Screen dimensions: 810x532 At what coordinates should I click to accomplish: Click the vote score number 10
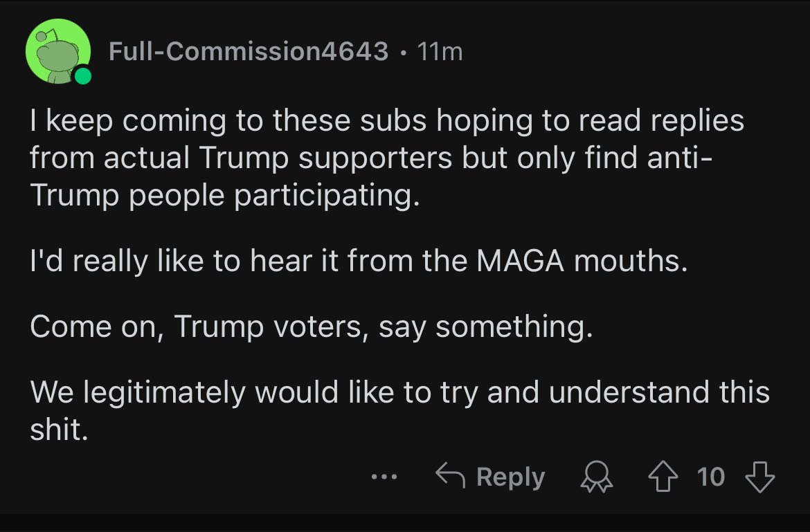[x=711, y=476]
